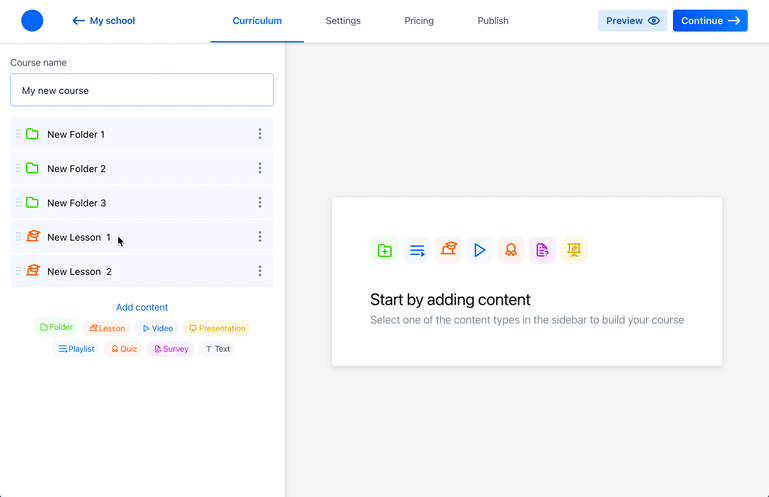Click the yellow presentation icon in the start card
Viewport: 769px width, 497px height.
tap(574, 250)
